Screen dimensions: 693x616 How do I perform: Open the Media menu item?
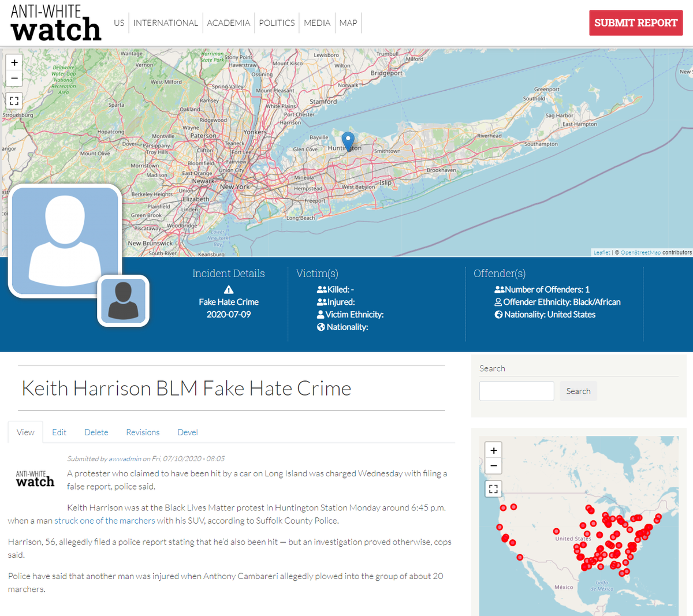click(x=317, y=23)
